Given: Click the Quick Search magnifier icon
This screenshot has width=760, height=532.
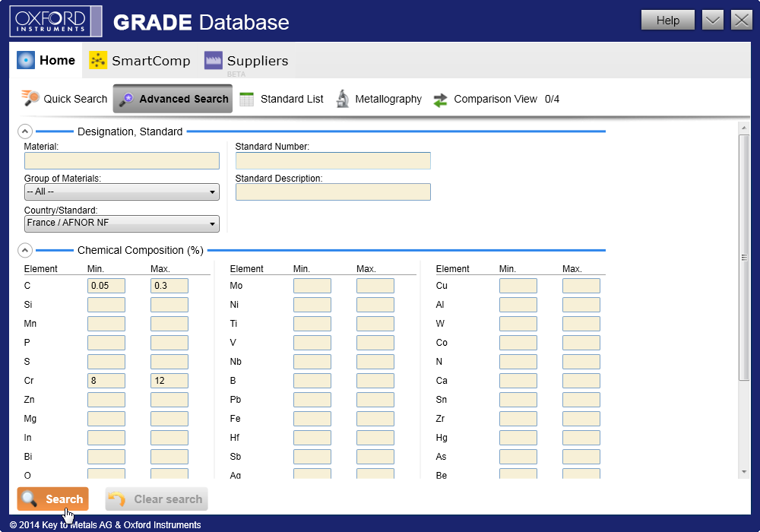Looking at the screenshot, I should point(30,98).
